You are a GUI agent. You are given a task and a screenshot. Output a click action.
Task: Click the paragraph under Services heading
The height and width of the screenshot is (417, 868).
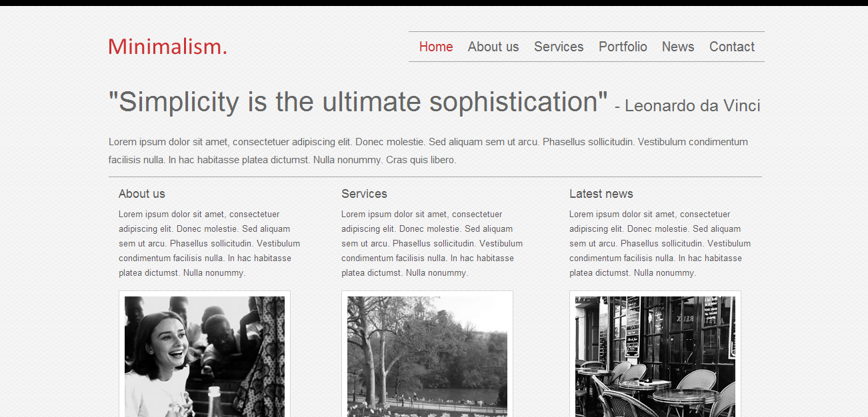point(433,244)
